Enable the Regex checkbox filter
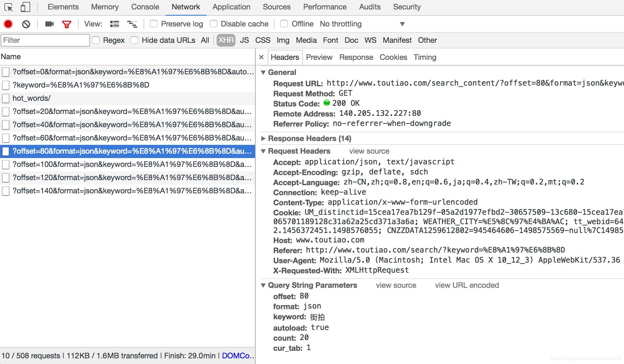Screen dimensions: 624x364 pyautogui.click(x=96, y=40)
